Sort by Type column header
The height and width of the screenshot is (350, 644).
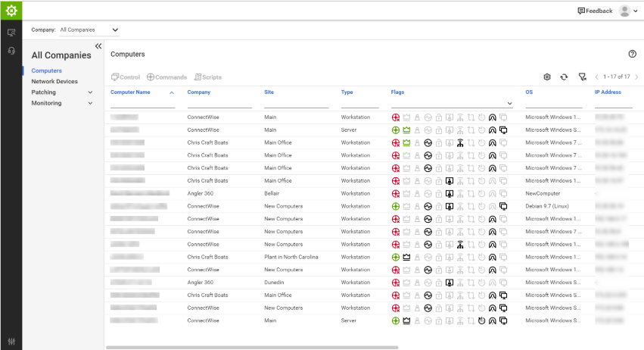(x=347, y=92)
